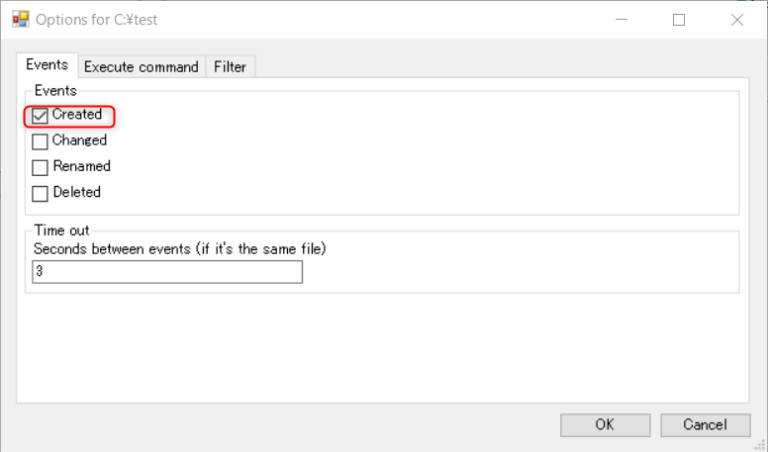Maximize the Options dialog window
Screen dimensions: 768x452
click(679, 19)
